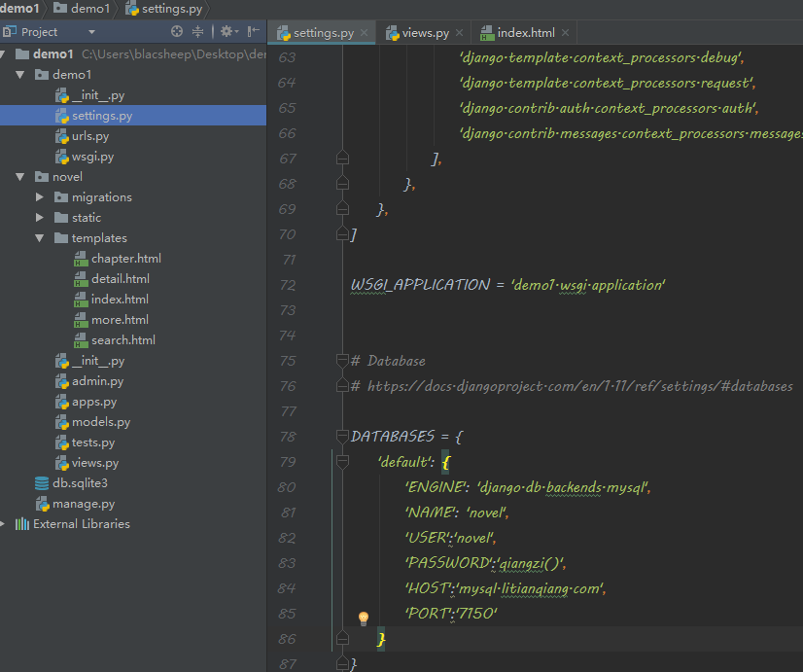
Task: Click the lightbulb intention icon on line 85
Action: [364, 619]
